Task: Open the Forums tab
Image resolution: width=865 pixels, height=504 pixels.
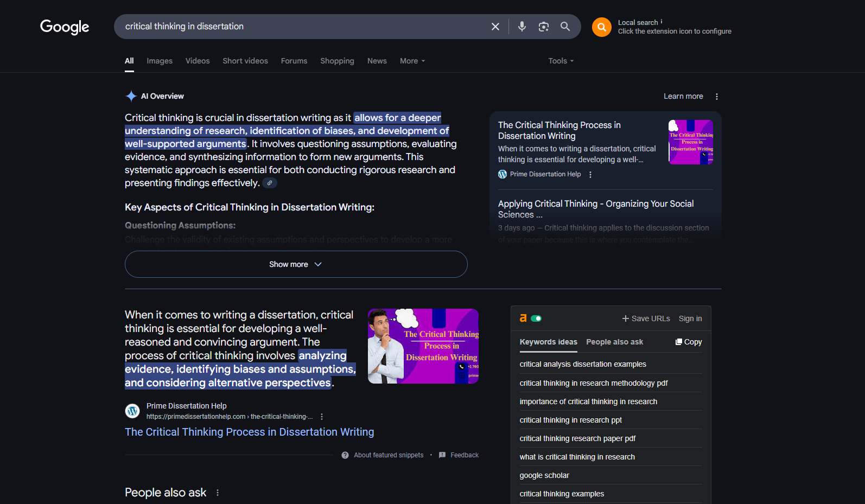Action: [x=294, y=61]
